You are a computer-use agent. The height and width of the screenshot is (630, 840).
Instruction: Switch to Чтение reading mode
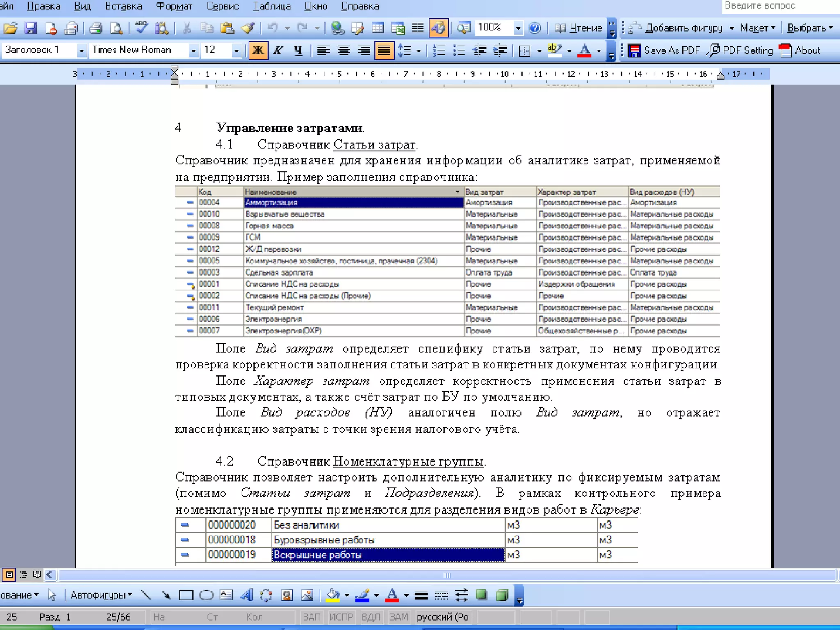point(578,28)
